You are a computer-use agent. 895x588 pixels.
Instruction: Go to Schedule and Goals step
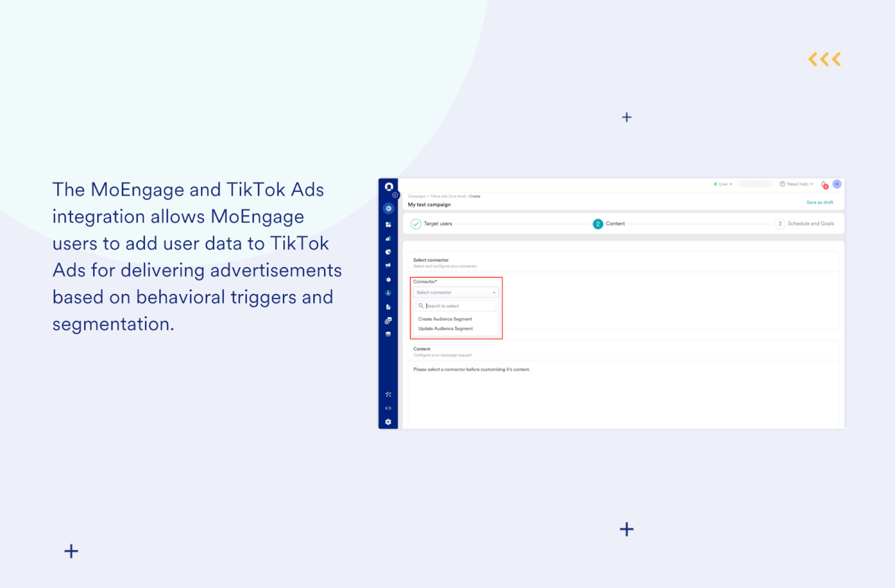pos(804,224)
